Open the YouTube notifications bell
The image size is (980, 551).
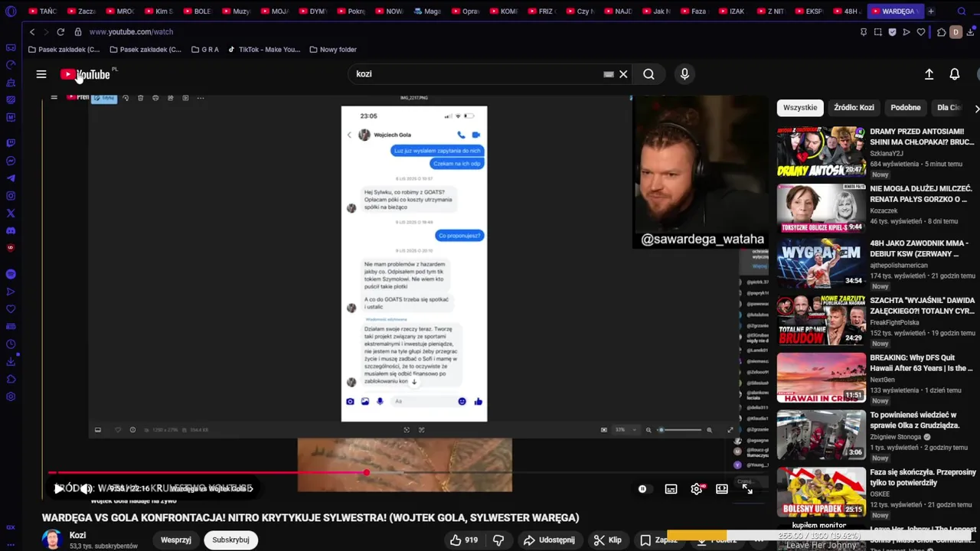point(955,74)
